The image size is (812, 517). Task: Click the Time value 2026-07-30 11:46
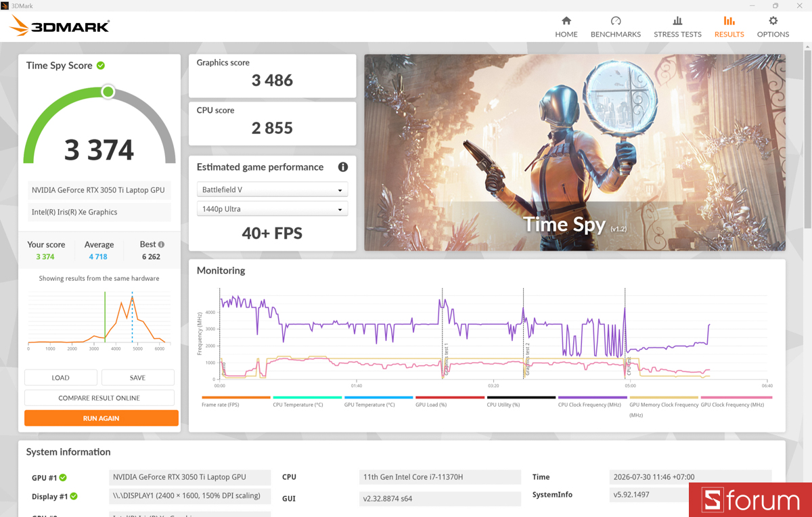[690, 477]
